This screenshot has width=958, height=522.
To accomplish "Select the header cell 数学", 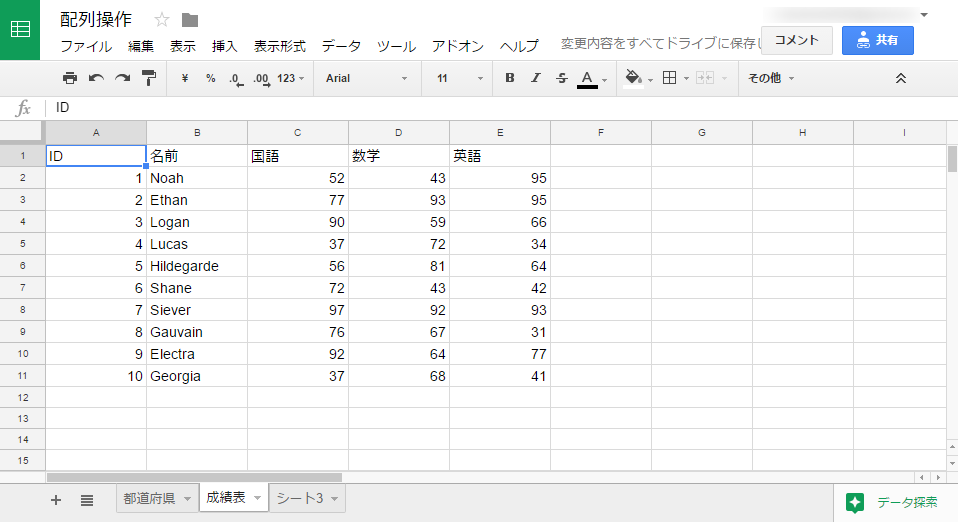I will [399, 156].
